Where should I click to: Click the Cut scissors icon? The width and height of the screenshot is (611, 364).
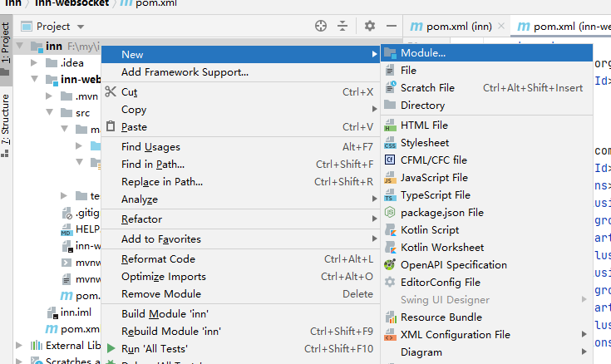[x=111, y=91]
